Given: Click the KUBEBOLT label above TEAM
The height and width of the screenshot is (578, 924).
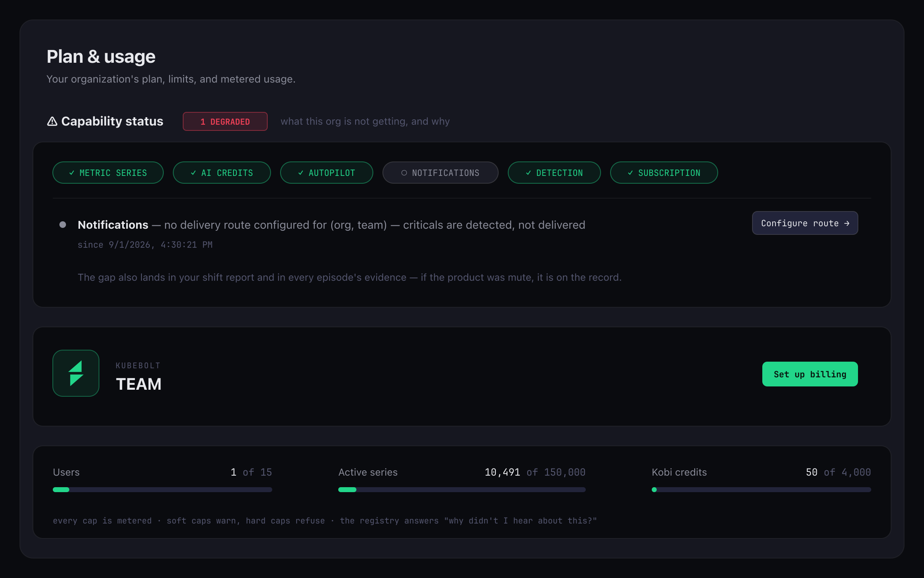Looking at the screenshot, I should [x=138, y=366].
